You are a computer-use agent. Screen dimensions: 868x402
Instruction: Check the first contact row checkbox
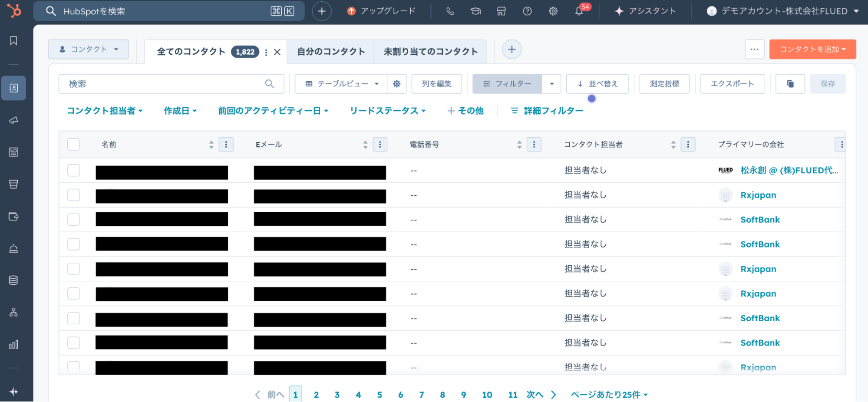[x=74, y=170]
